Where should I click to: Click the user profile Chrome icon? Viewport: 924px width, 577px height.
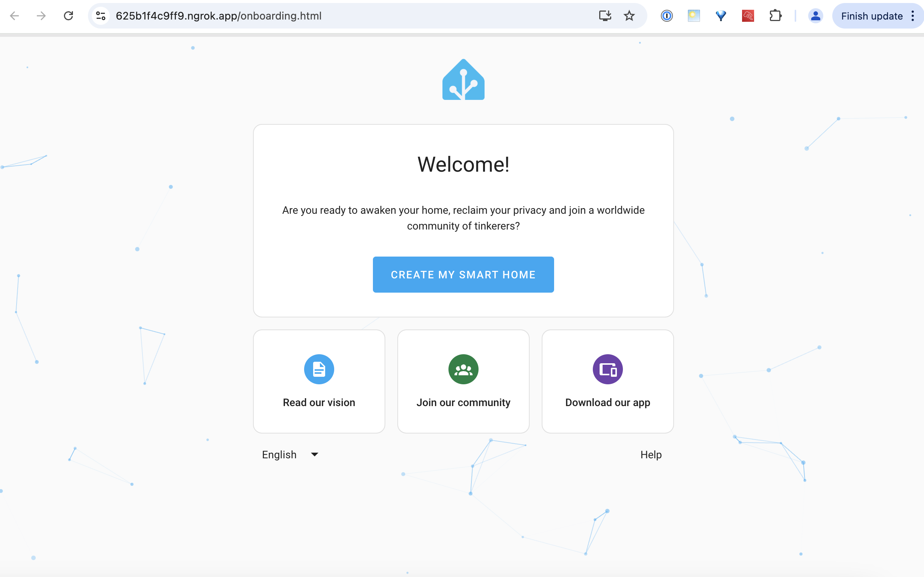click(814, 15)
